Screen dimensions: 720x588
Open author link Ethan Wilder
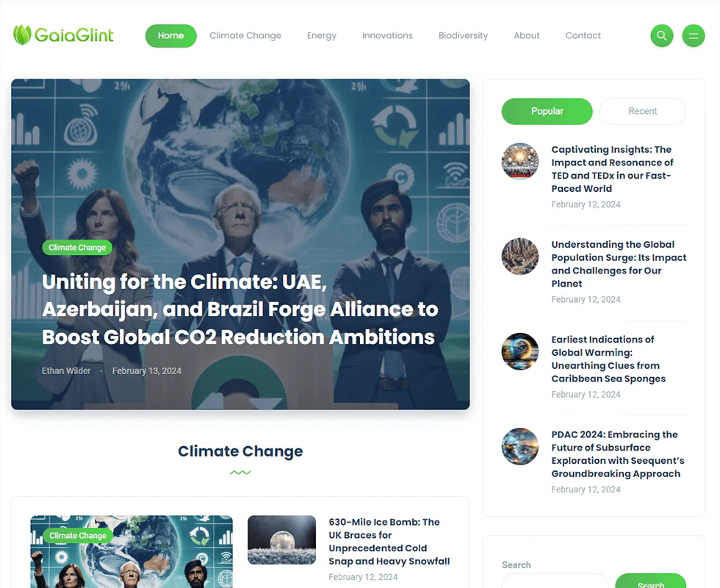point(66,370)
